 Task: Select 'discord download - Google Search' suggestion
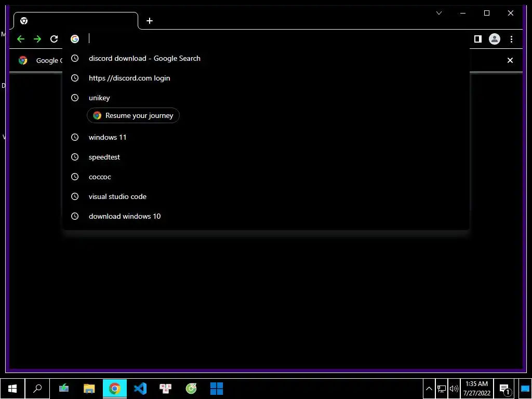(x=266, y=58)
